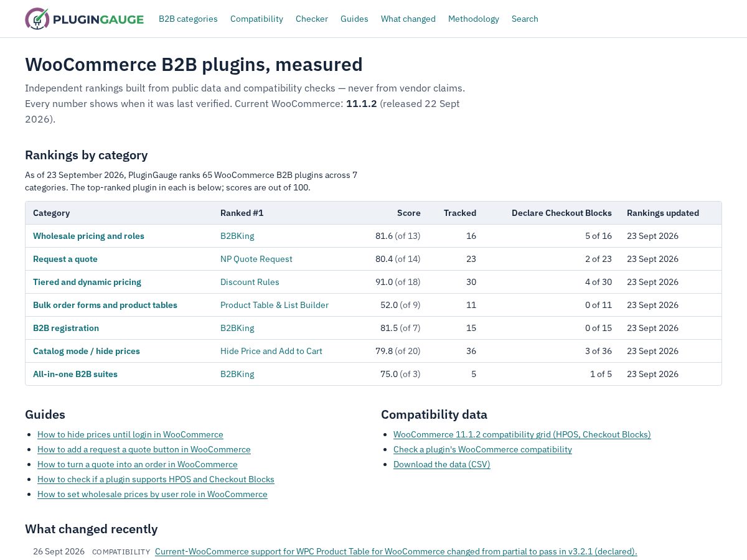Open Check a plugin's WooCommerce compatibility
Viewport: 747px width, 560px height.
coord(482,449)
